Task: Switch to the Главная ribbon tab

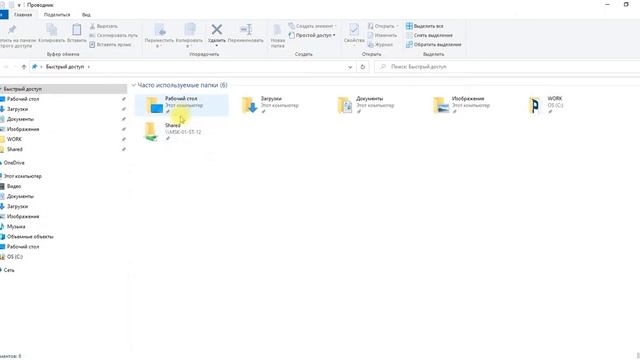Action: click(23, 15)
